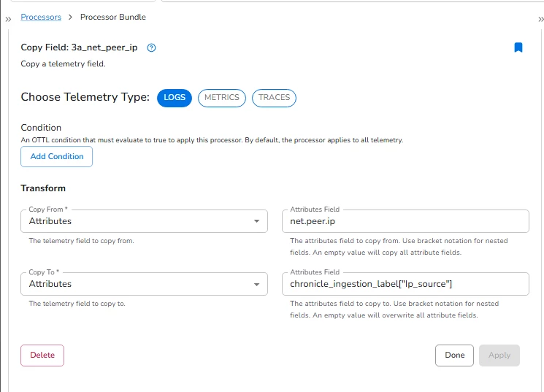
Task: Select the LOGS telemetry type
Action: pyautogui.click(x=175, y=98)
